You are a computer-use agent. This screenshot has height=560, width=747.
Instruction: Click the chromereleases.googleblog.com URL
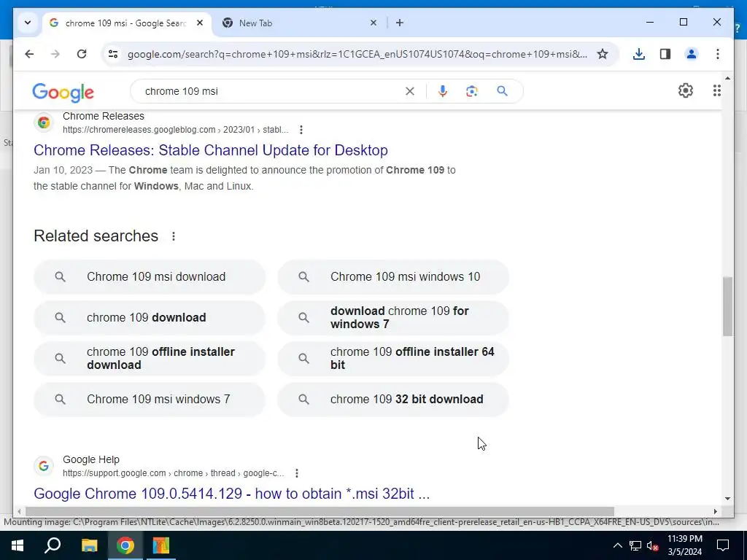pos(175,130)
